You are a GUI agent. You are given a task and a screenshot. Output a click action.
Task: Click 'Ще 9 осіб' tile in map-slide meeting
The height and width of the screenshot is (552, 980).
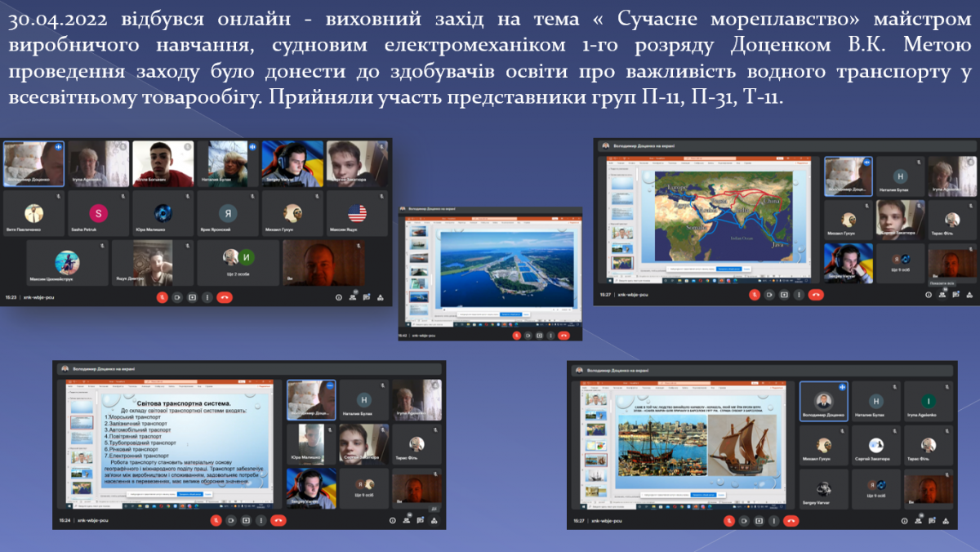[x=899, y=263]
